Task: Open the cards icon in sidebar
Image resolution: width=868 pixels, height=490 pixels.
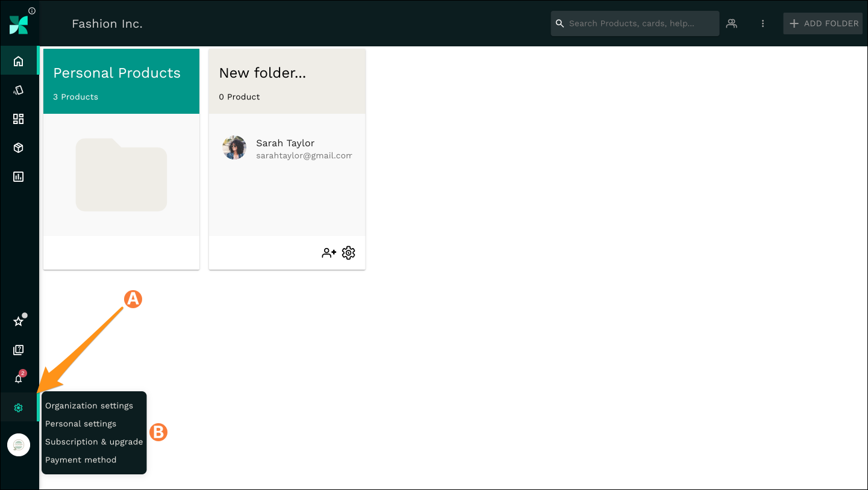Action: [x=19, y=90]
